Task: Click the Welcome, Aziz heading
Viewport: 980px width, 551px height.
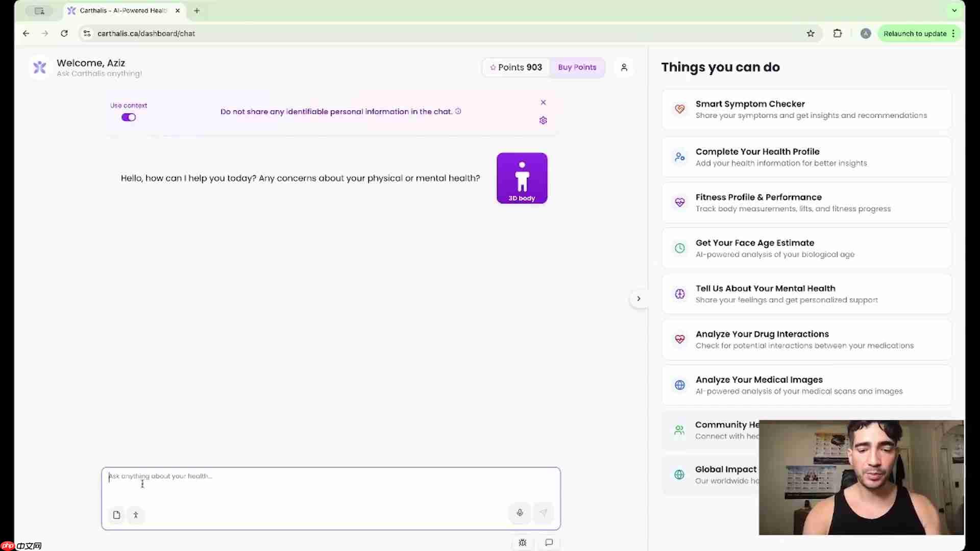Action: [x=91, y=63]
